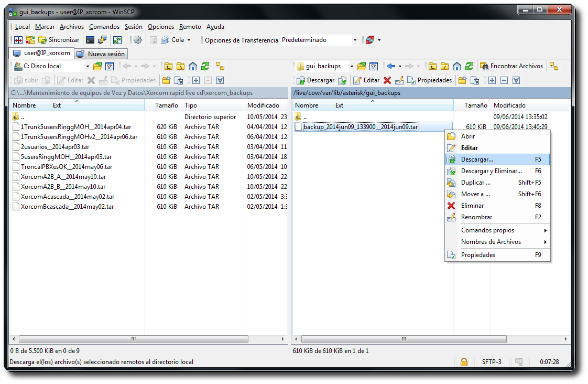Click the remote Descargar toolbar button
This screenshot has height=384, width=588.
click(316, 80)
